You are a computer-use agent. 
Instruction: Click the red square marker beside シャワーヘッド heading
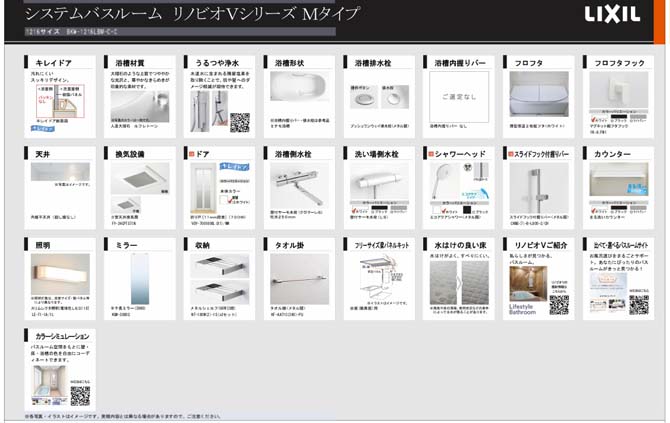click(x=431, y=154)
